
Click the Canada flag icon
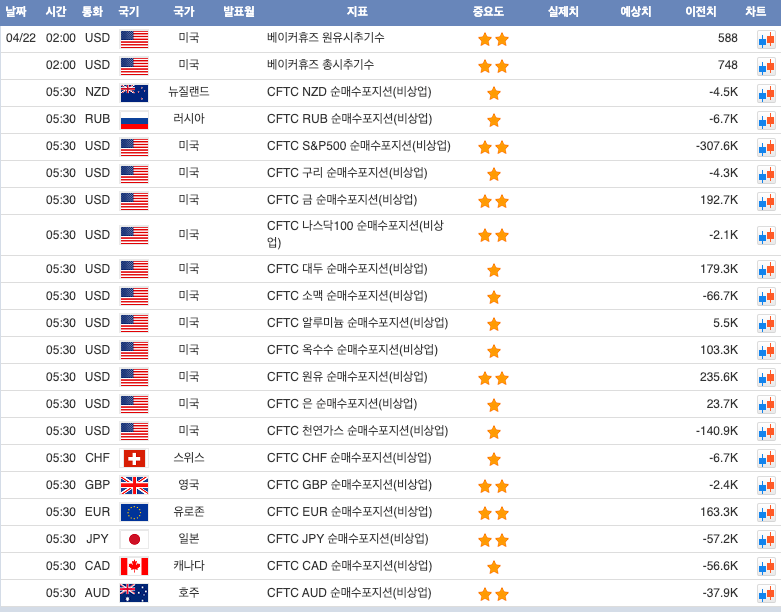pos(134,567)
